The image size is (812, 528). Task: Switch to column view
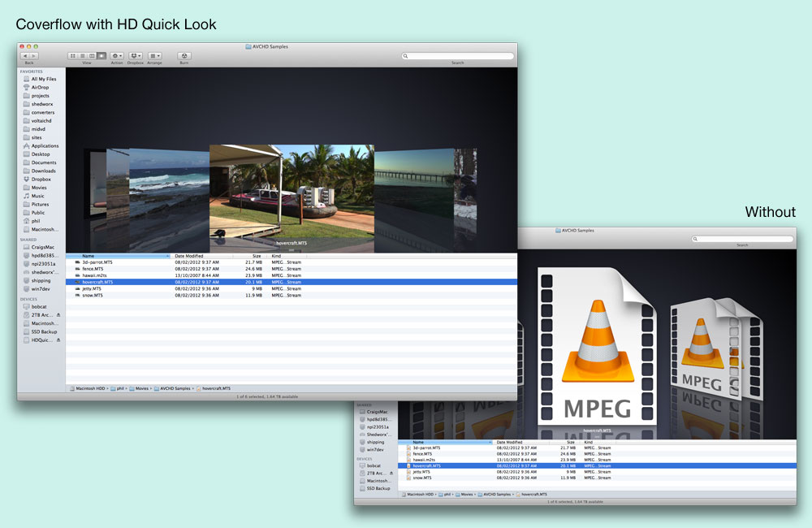93,56
